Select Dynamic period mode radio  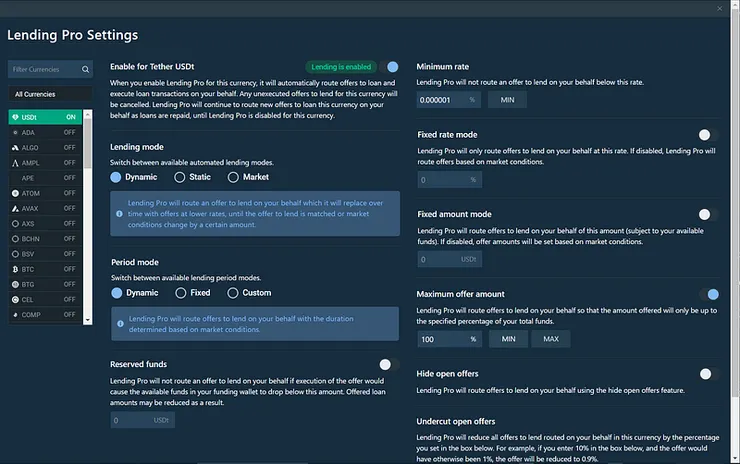point(117,293)
